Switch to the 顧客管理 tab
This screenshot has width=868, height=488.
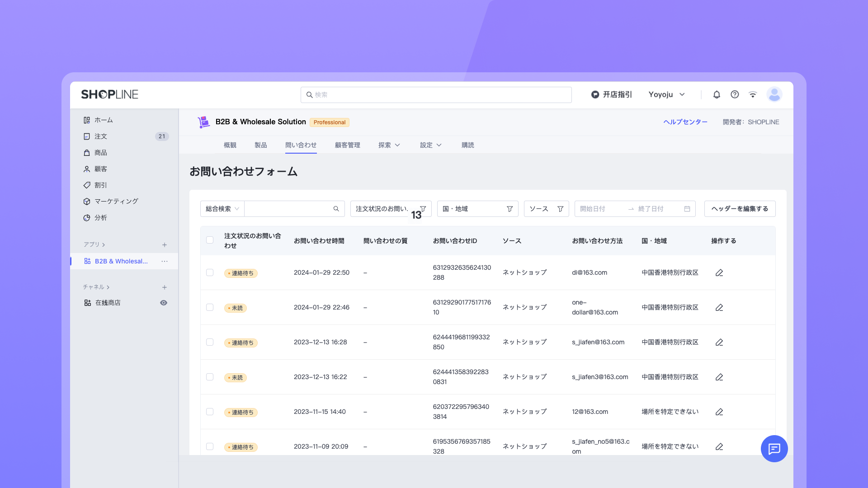[347, 145]
